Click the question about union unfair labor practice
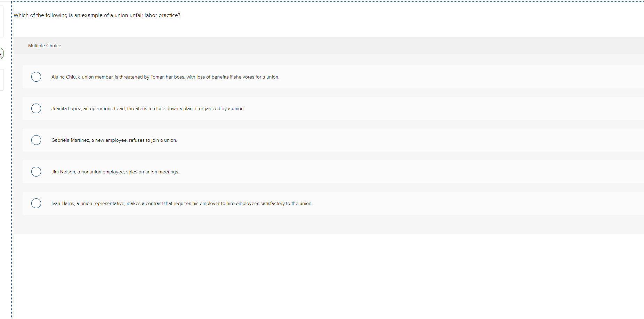644x319 pixels. (x=97, y=15)
